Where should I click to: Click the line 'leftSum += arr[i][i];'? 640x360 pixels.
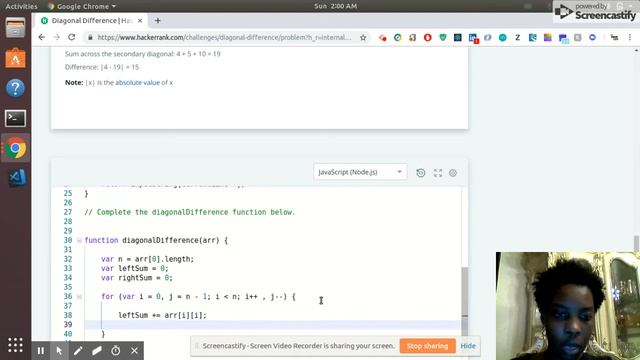[162, 315]
